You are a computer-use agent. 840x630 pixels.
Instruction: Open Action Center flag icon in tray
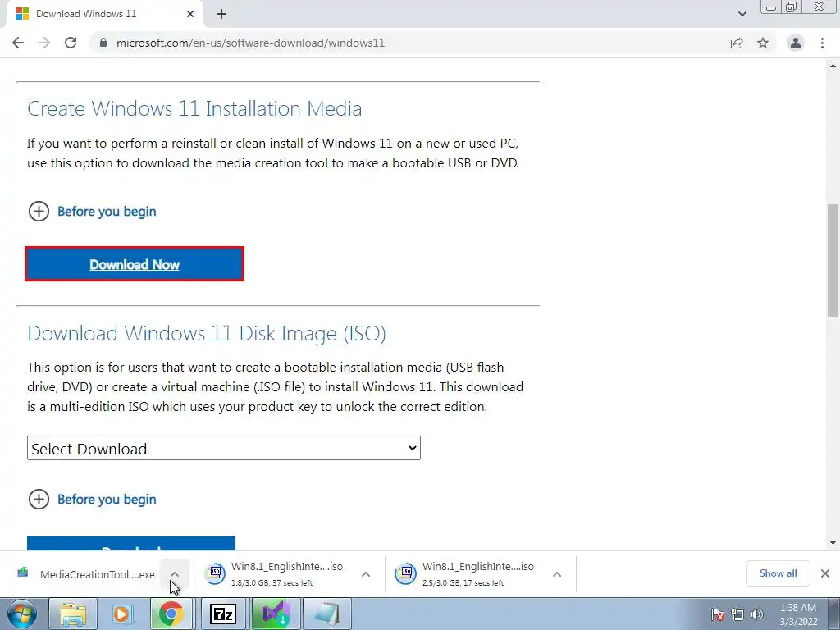pyautogui.click(x=718, y=614)
